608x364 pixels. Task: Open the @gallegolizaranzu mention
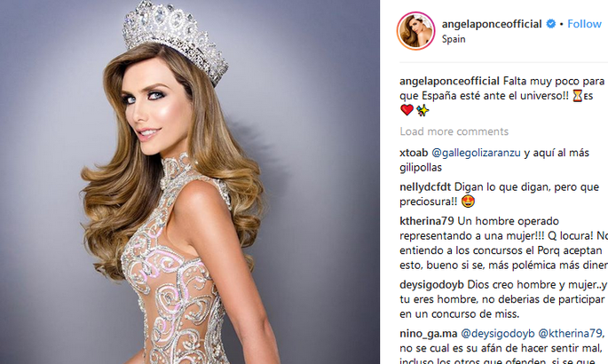(476, 153)
